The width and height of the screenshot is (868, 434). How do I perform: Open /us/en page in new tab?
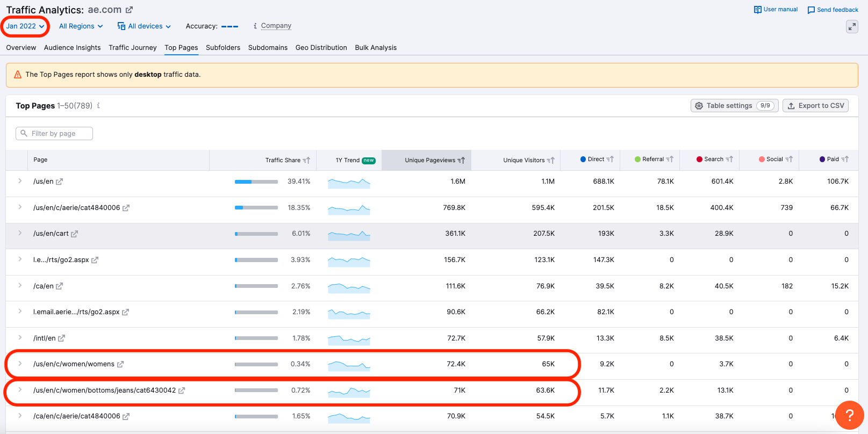59,182
